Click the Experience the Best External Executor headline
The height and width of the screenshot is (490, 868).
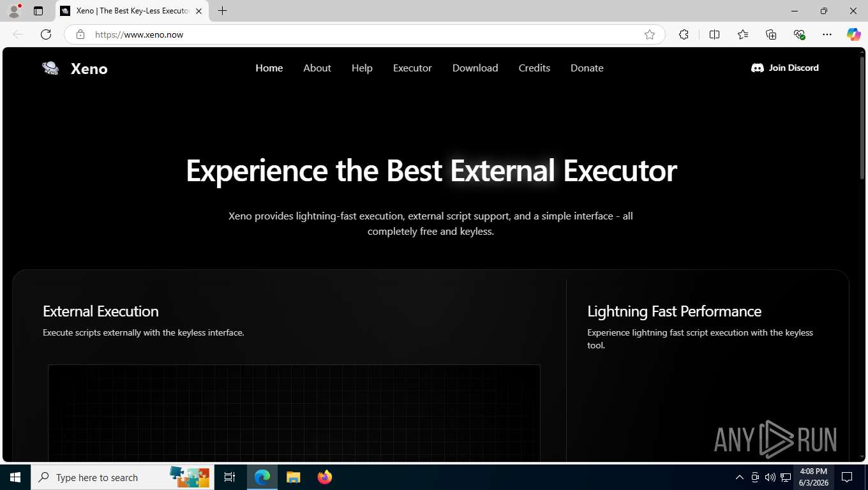[x=431, y=170]
